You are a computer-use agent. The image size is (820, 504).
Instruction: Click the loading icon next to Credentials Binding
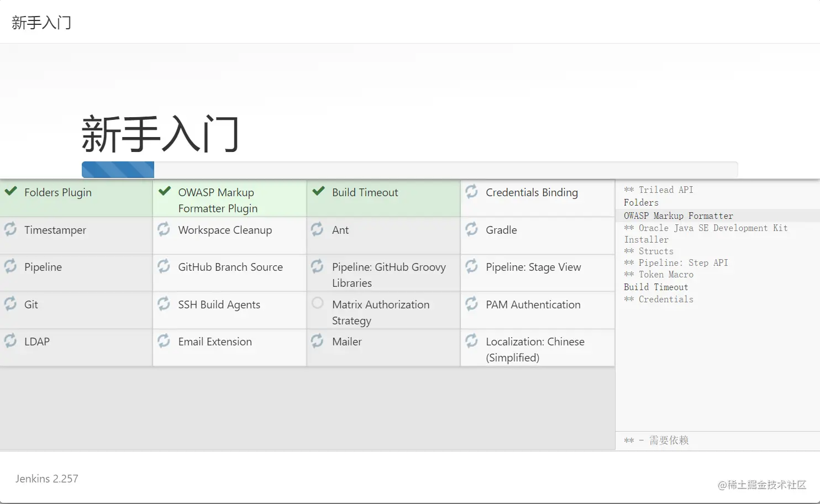(471, 192)
